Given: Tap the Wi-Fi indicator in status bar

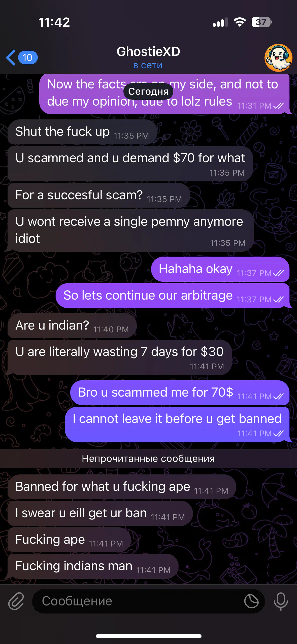Looking at the screenshot, I should click(240, 22).
